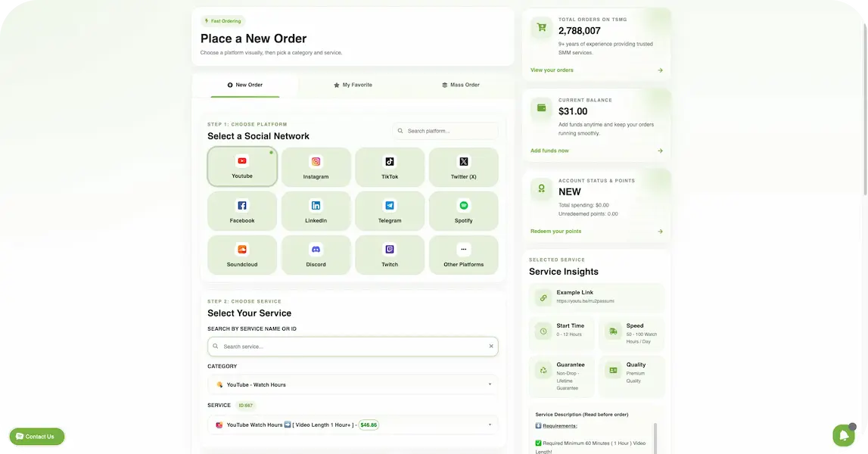Open the View your orders link

tap(552, 70)
